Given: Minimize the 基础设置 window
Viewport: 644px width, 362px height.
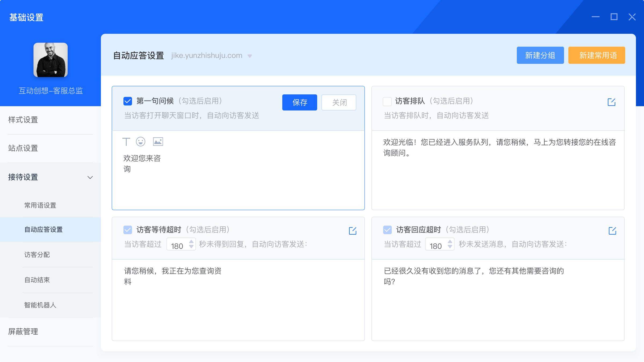Looking at the screenshot, I should point(595,17).
